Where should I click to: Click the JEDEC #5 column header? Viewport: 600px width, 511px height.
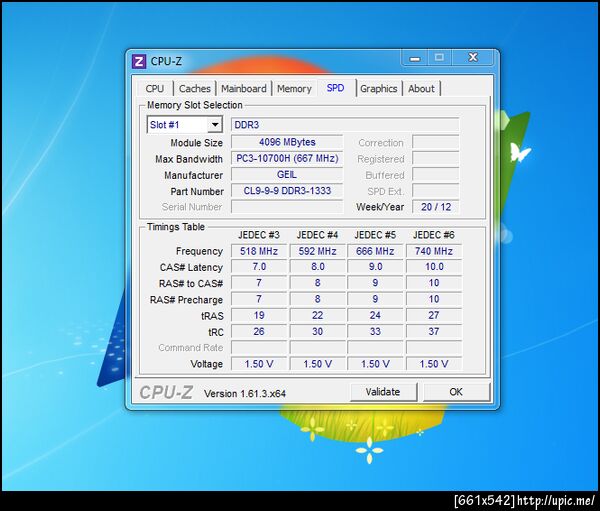pos(375,235)
